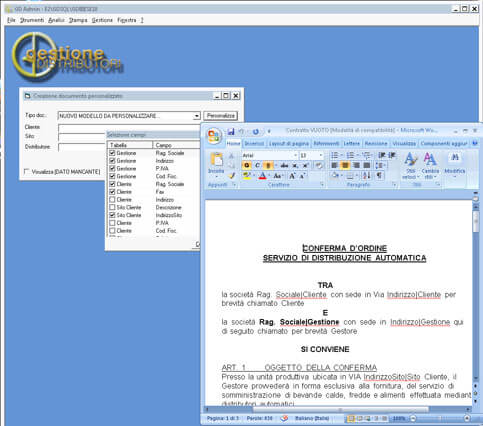The height and width of the screenshot is (426, 483).
Task: Uncheck Gestione Indirizzo field
Action: pos(112,160)
